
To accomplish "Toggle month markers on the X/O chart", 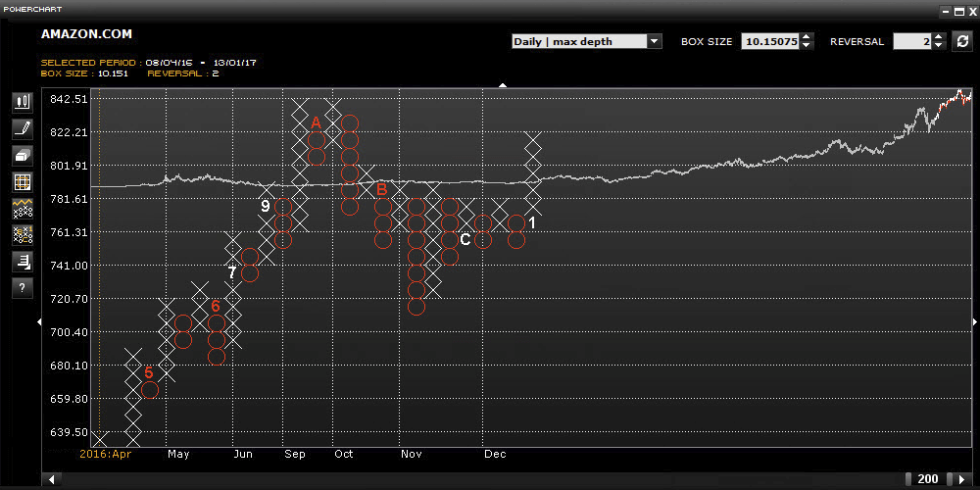I will click(x=23, y=235).
